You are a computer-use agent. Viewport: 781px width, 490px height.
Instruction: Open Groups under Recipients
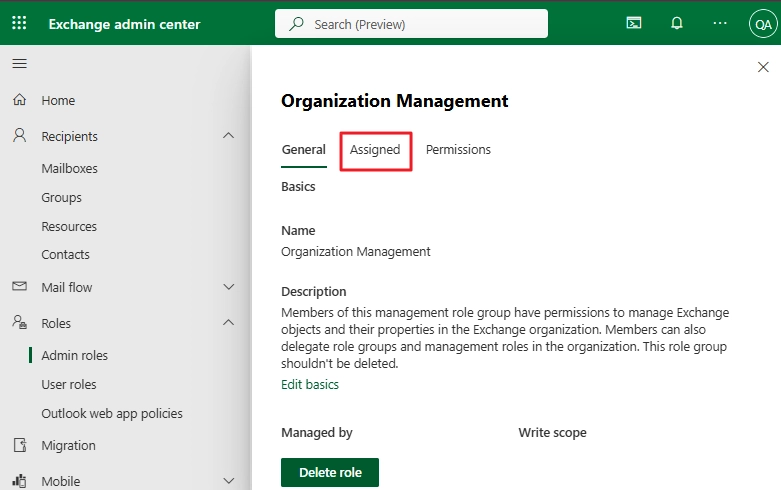[x=61, y=198]
